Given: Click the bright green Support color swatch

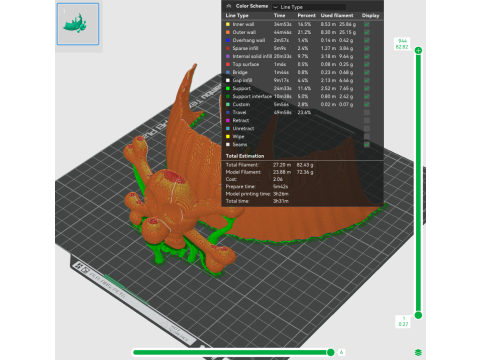Looking at the screenshot, I should [228, 88].
